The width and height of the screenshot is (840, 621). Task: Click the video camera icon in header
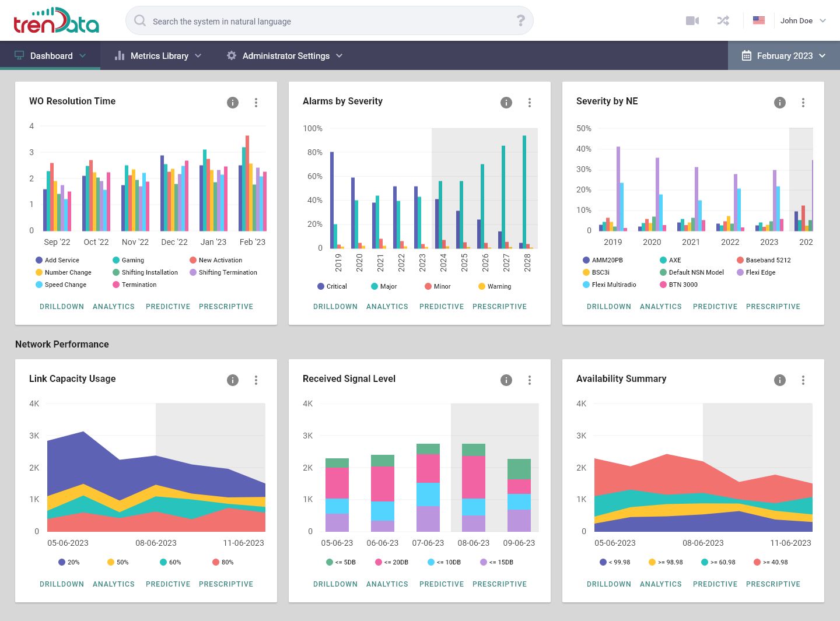692,21
